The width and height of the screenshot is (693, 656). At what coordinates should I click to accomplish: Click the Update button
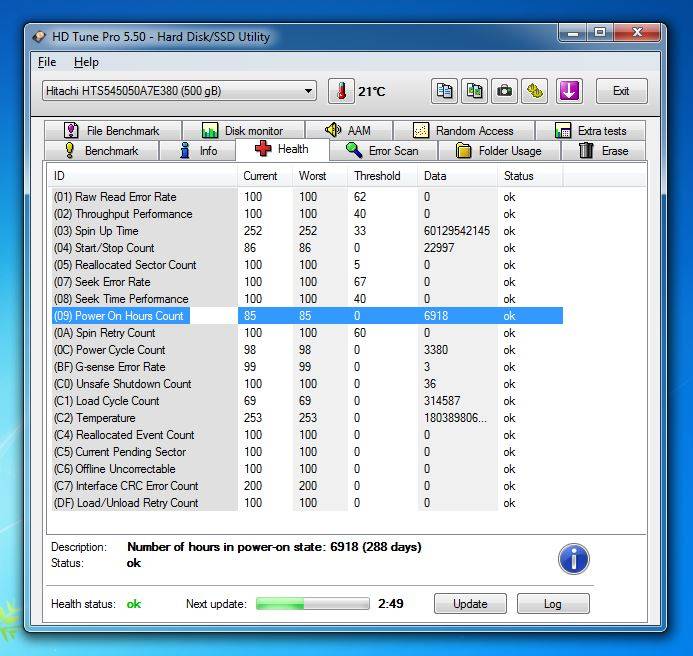[470, 603]
